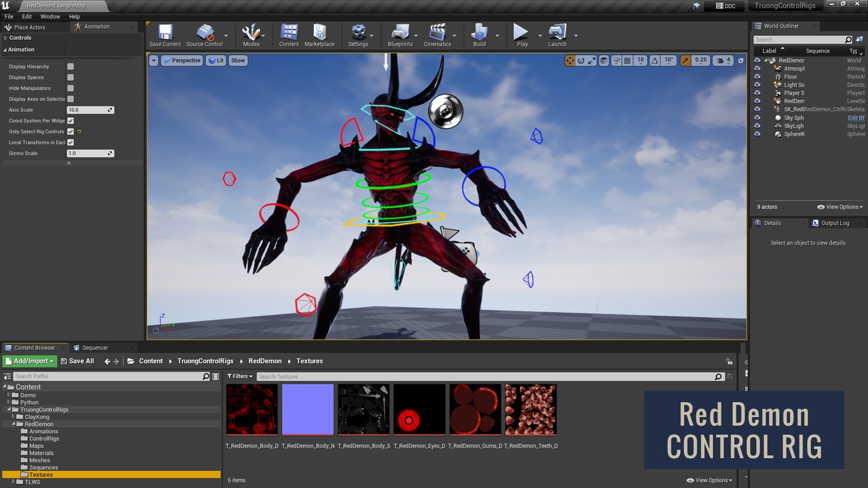Click the Lit view mode button
The height and width of the screenshot is (488, 868).
click(216, 60)
